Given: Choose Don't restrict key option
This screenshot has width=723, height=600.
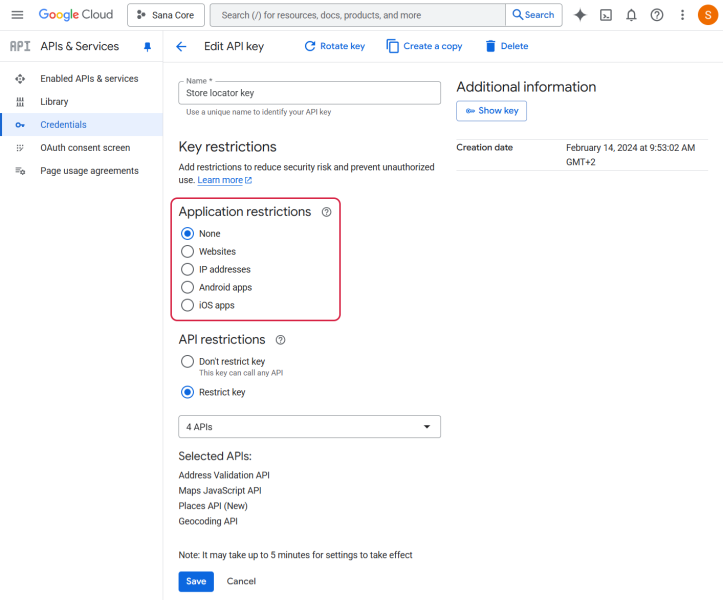Looking at the screenshot, I should tap(187, 361).
